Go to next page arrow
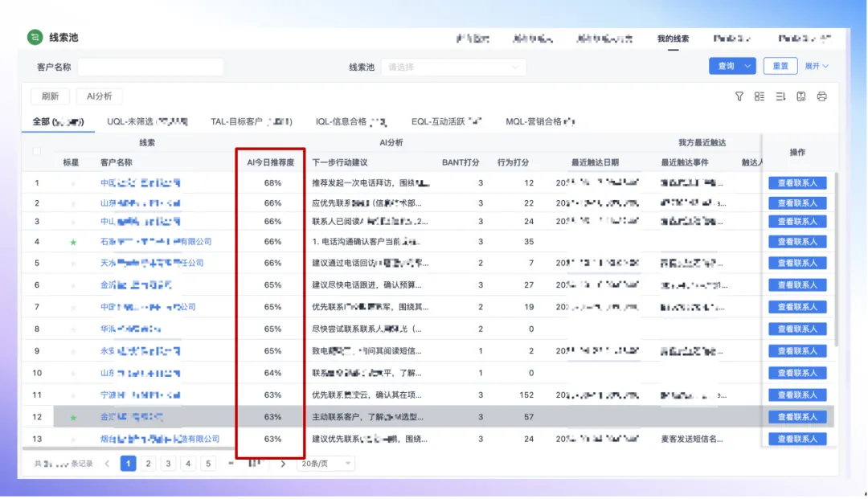This screenshot has height=499, width=868. pyautogui.click(x=283, y=464)
